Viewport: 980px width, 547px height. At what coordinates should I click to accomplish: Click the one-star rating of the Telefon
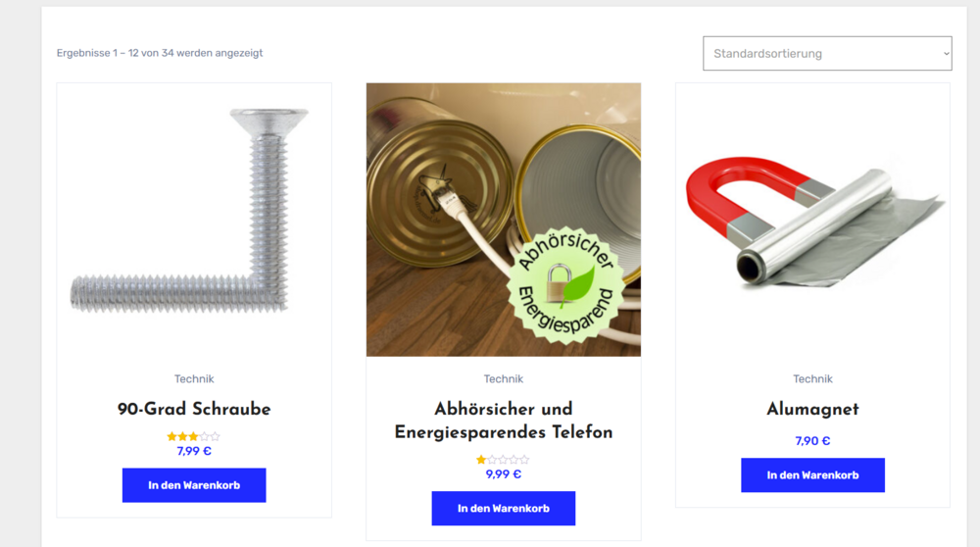tap(503, 460)
